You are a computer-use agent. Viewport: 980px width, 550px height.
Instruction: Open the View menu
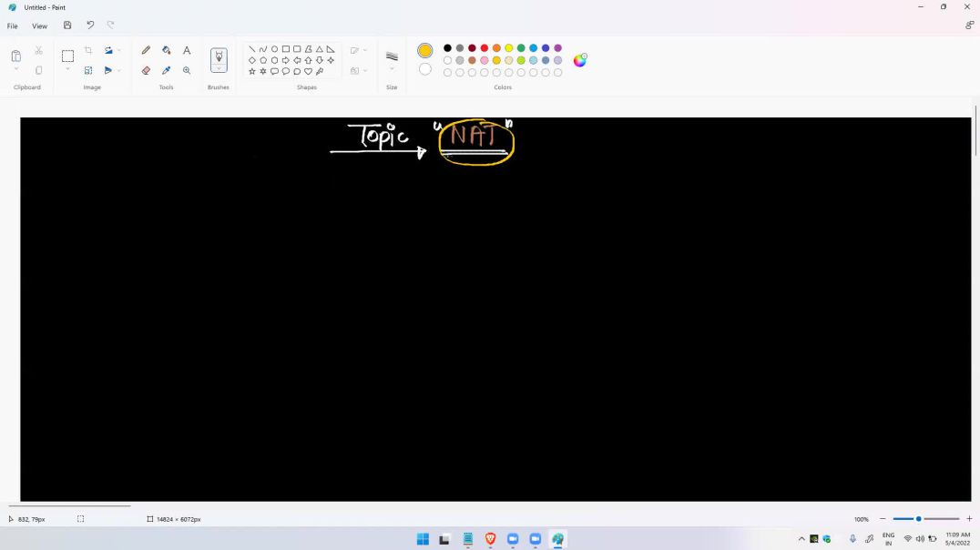[39, 26]
